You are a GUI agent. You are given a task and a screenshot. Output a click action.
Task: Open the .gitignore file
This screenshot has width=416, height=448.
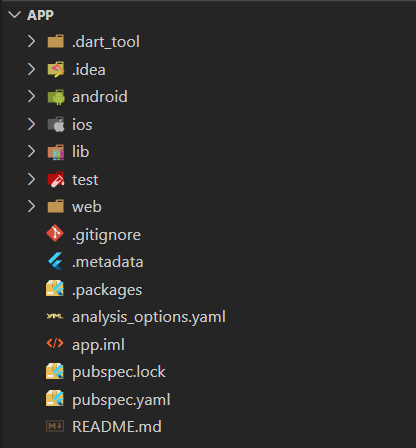(106, 235)
